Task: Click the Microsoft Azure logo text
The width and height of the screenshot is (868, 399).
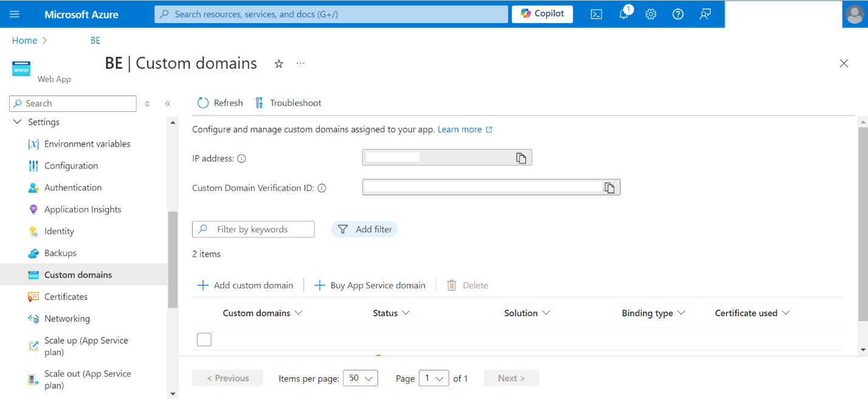Action: coord(81,14)
